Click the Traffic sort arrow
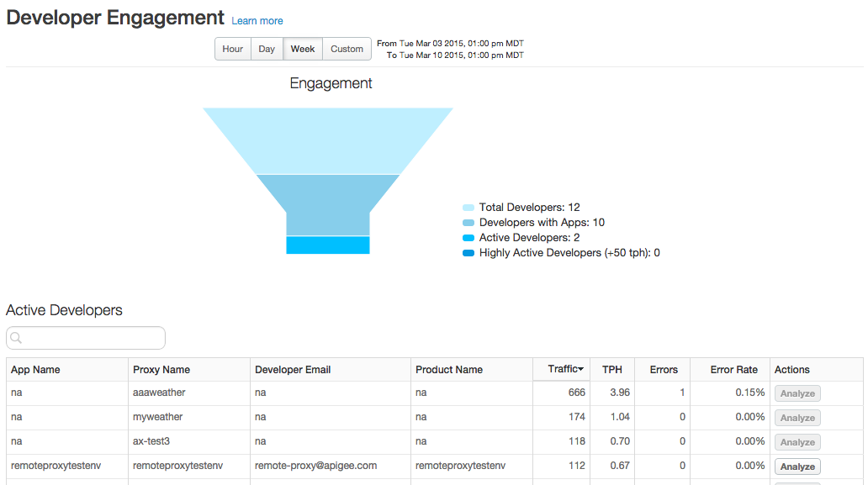The height and width of the screenshot is (485, 868). tap(580, 369)
